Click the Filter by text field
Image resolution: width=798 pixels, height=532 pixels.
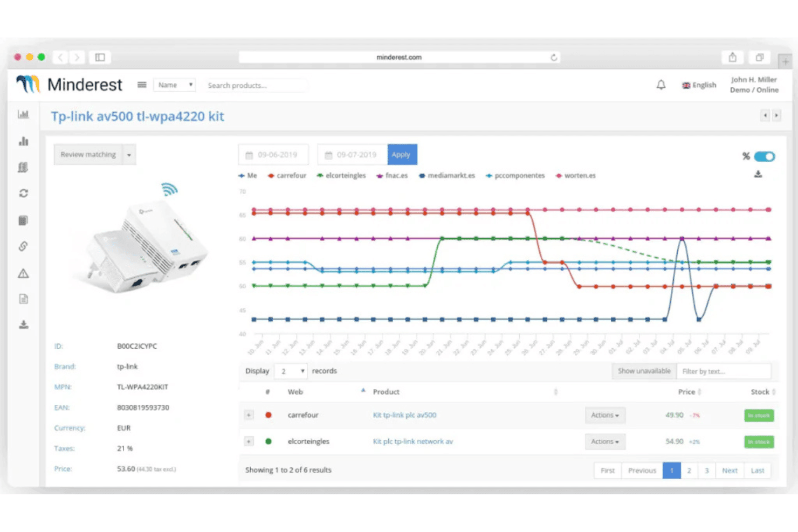click(724, 371)
